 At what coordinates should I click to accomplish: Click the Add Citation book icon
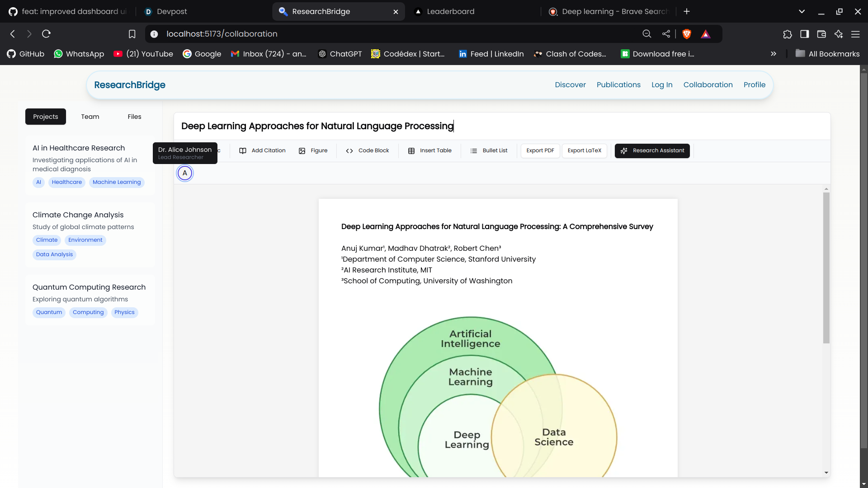click(243, 151)
